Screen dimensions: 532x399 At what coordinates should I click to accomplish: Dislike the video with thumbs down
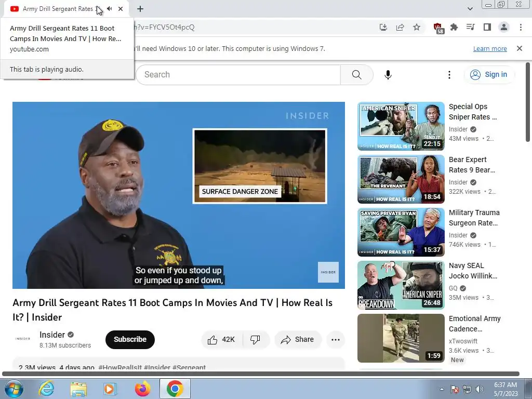coord(255,340)
